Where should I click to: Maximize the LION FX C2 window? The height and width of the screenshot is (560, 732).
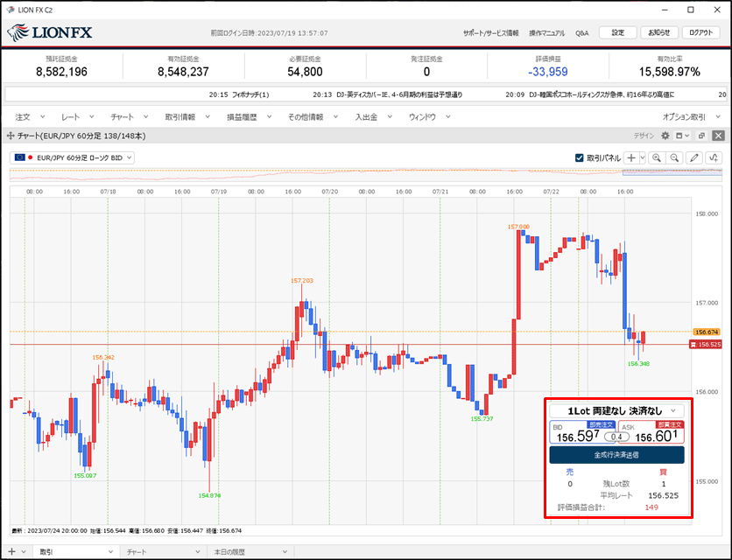[x=691, y=10]
